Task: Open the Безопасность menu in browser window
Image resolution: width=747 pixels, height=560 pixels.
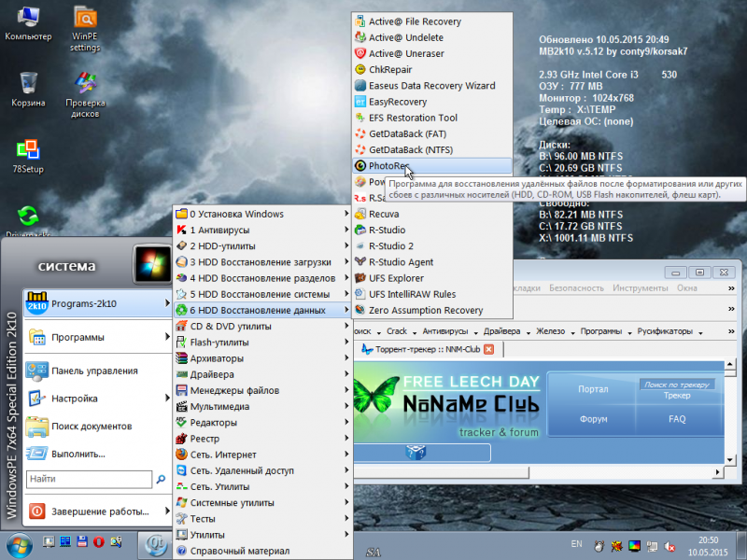Action: coord(576,288)
